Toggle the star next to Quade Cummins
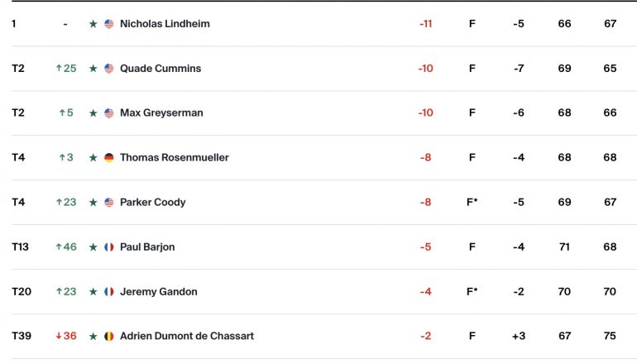 93,68
